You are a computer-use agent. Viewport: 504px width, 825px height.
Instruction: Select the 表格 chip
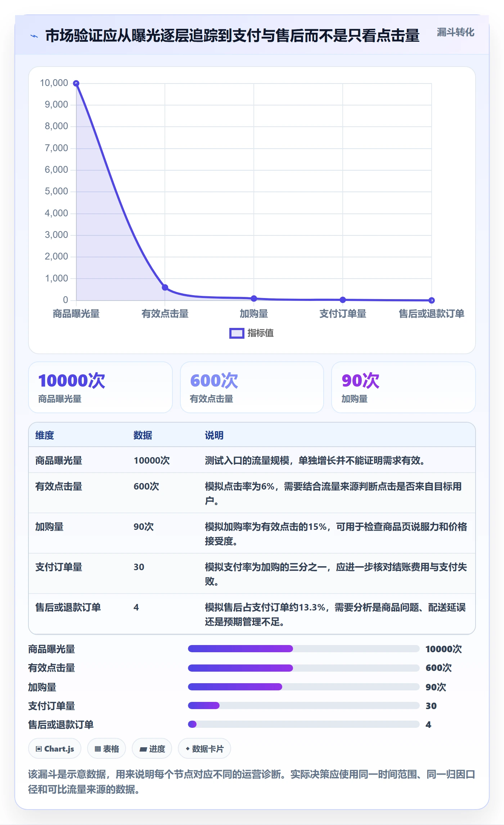pos(107,749)
